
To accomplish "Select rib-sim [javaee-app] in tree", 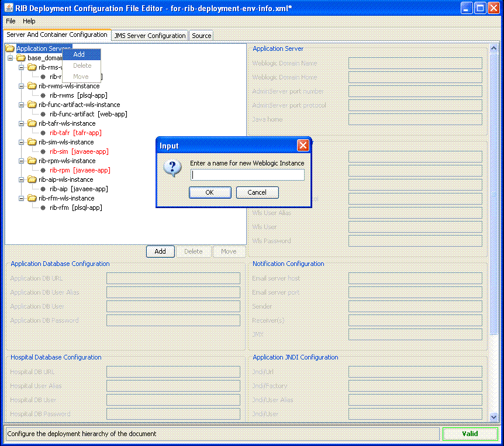I will coord(79,151).
